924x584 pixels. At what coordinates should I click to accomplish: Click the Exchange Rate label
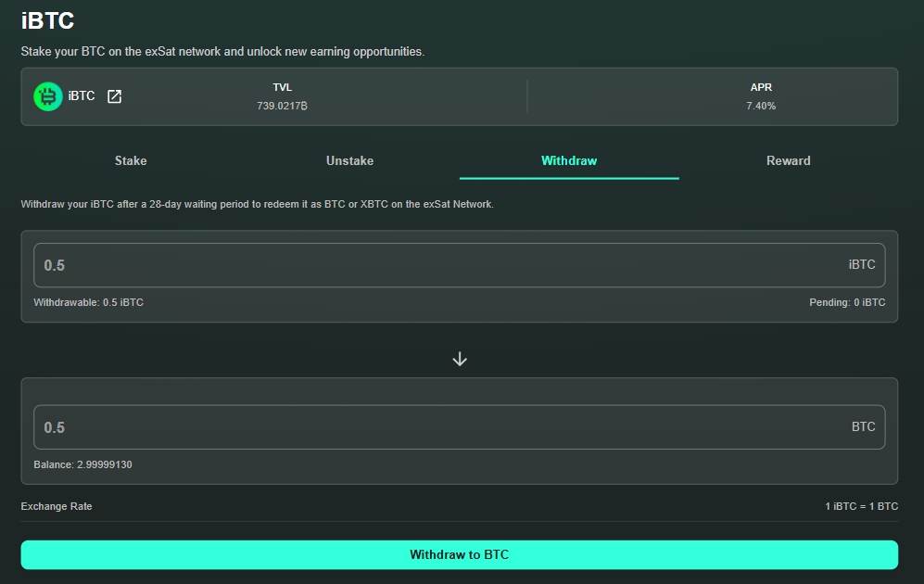[57, 506]
